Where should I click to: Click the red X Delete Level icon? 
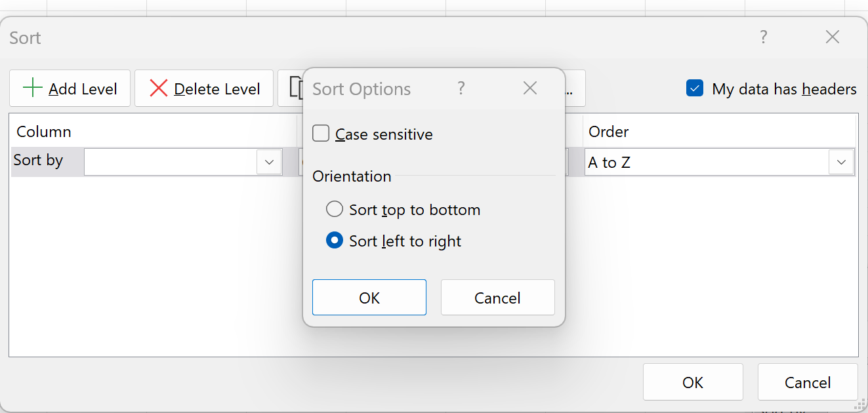(158, 88)
